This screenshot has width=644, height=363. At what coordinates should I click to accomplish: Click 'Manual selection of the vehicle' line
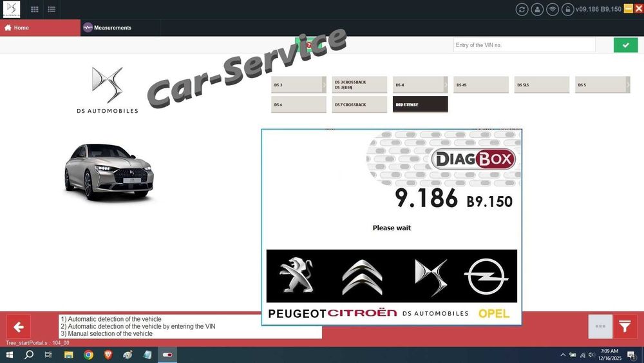[x=106, y=334]
